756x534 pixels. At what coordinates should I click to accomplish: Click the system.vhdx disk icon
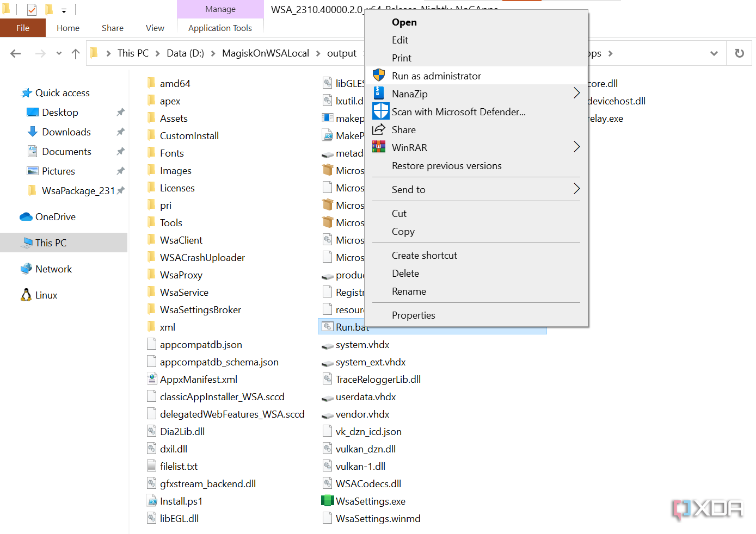[327, 345]
